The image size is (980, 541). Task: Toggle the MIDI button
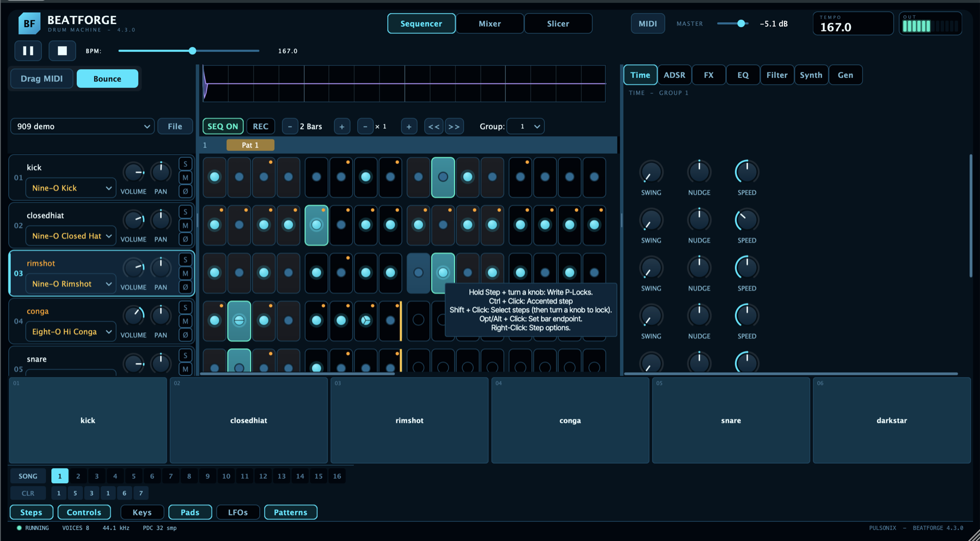click(647, 23)
